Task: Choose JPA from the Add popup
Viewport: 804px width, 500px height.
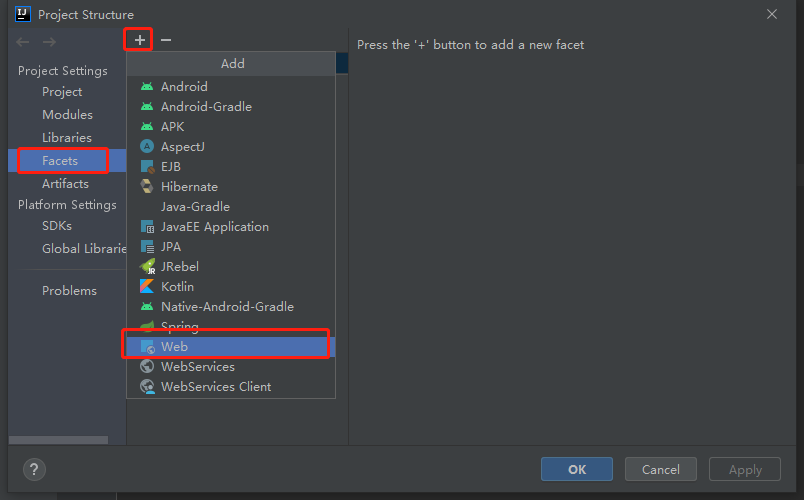Action: 231,247
